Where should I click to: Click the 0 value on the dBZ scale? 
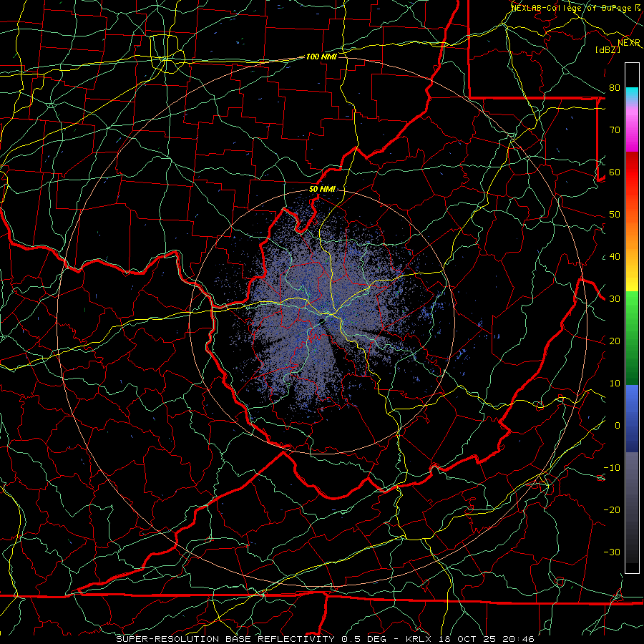pos(618,426)
